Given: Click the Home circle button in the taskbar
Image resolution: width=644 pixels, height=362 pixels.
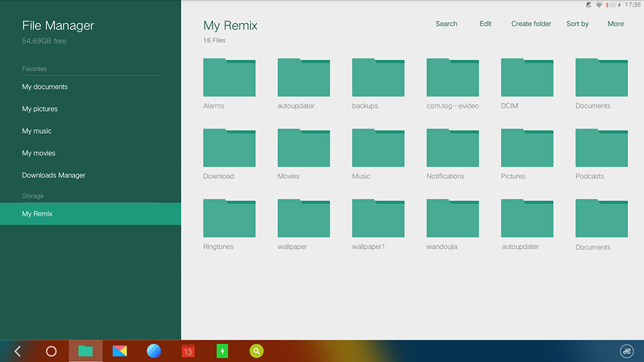Looking at the screenshot, I should click(x=51, y=351).
